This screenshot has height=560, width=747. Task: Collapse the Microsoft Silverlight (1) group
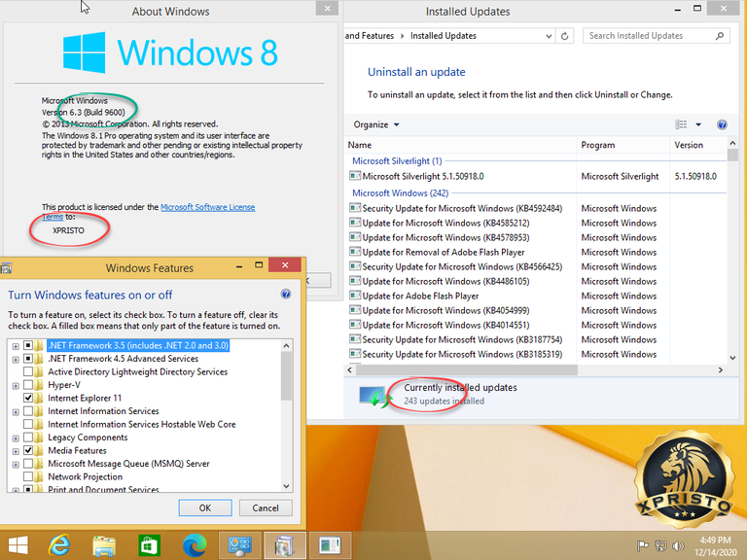(x=397, y=161)
